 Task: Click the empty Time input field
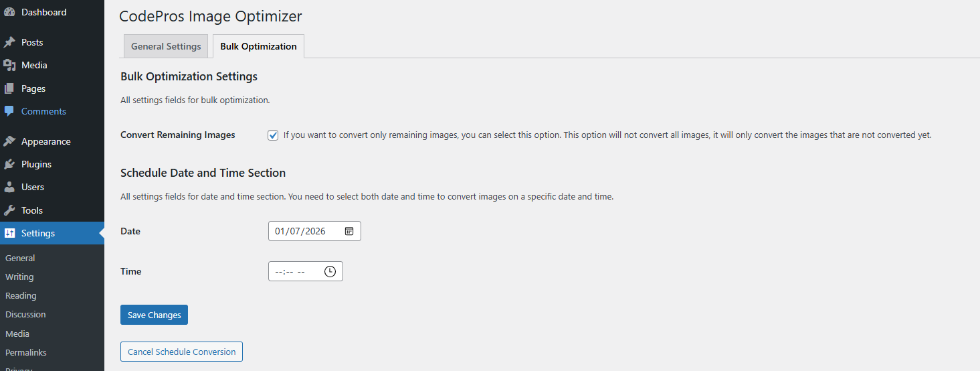click(x=306, y=271)
